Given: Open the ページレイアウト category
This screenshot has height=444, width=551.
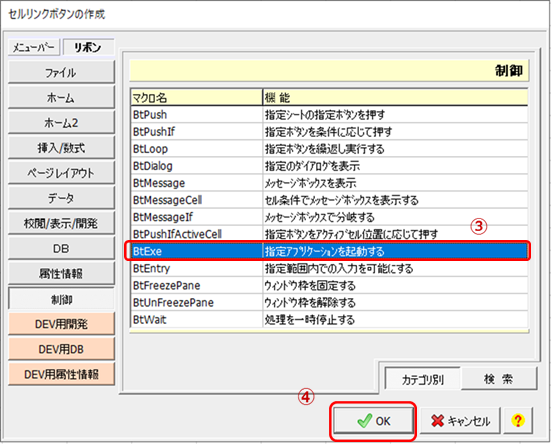Looking at the screenshot, I should pos(61,173).
